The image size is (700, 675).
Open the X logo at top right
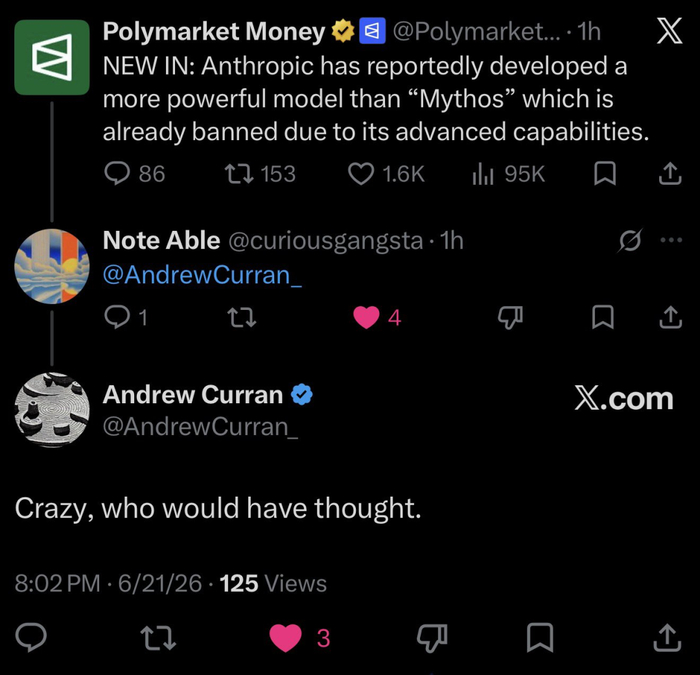(670, 31)
